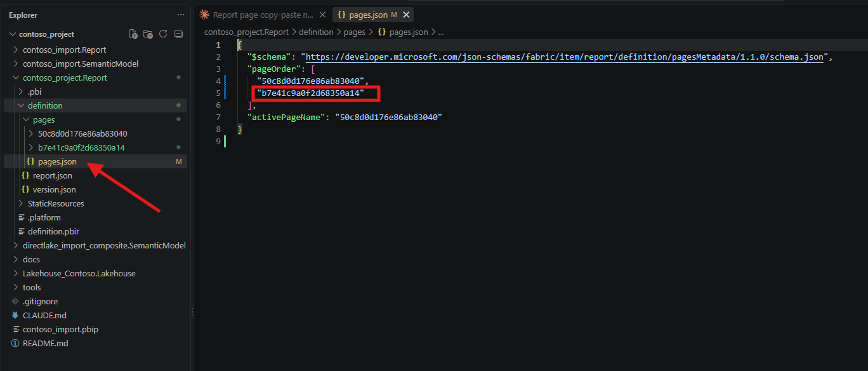Expand the .pbi folder chevron
This screenshot has width=868, height=371.
(x=22, y=91)
